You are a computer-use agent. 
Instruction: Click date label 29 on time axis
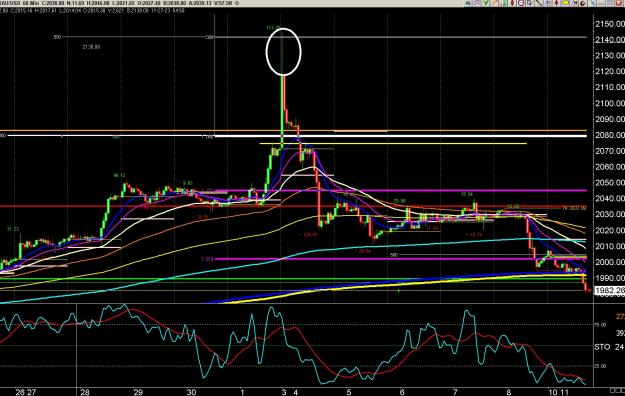138,392
